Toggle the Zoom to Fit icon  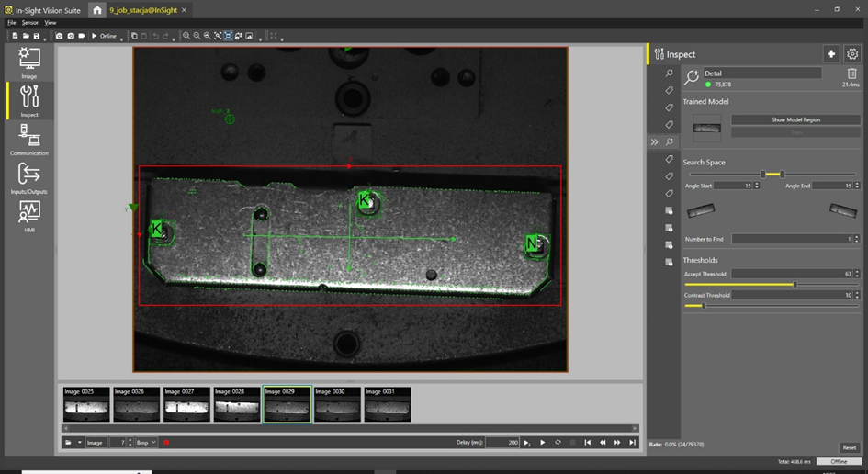click(228, 36)
